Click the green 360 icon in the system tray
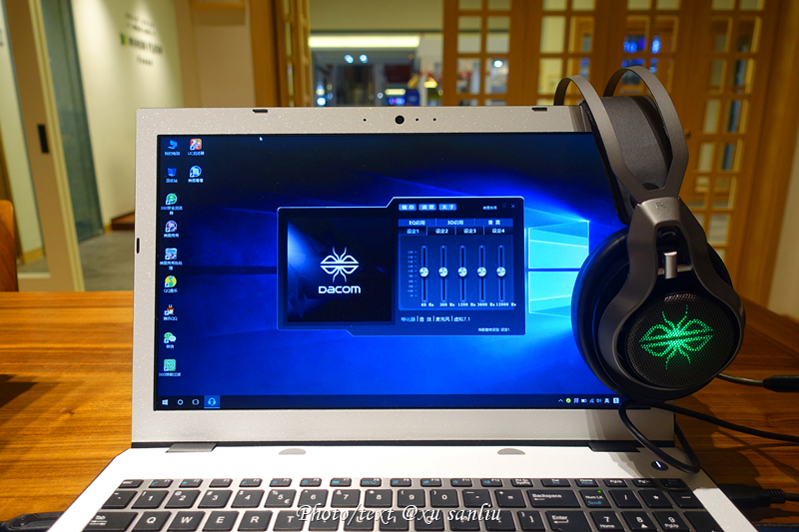This screenshot has height=532, width=799. point(568,400)
